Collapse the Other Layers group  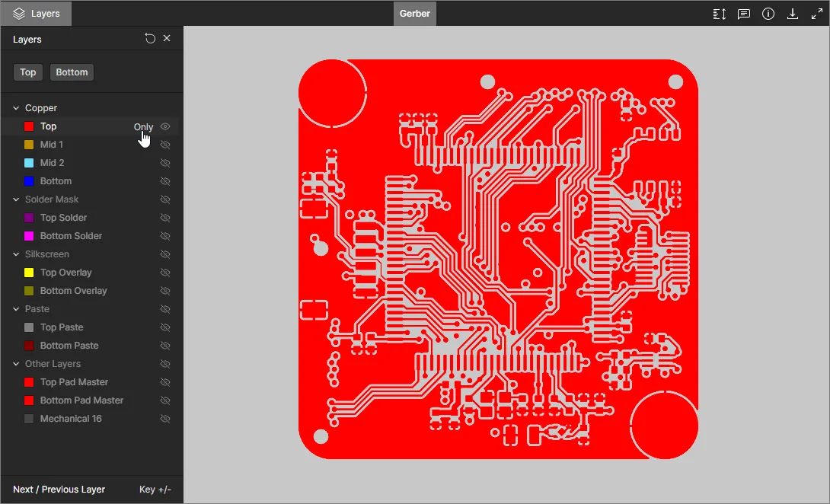(16, 364)
